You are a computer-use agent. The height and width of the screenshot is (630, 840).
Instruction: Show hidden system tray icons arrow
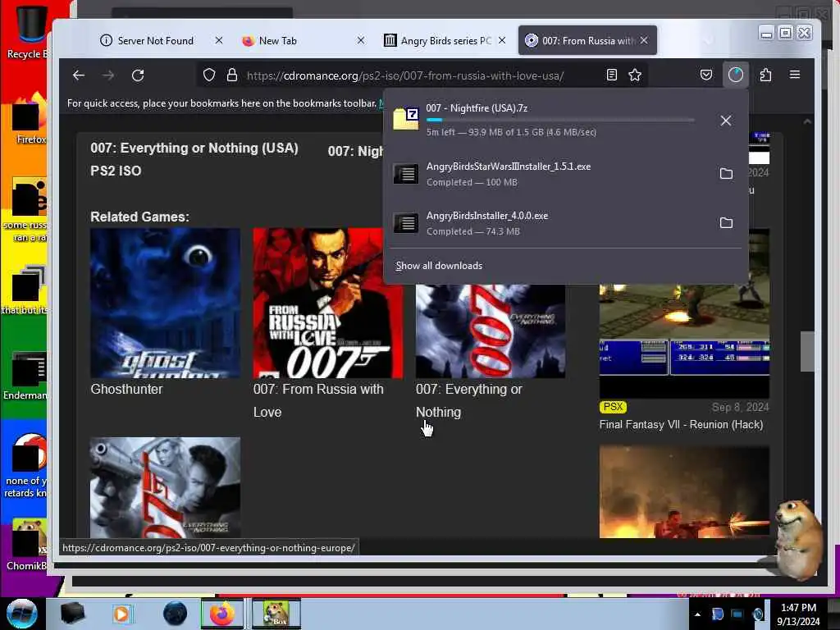click(697, 614)
